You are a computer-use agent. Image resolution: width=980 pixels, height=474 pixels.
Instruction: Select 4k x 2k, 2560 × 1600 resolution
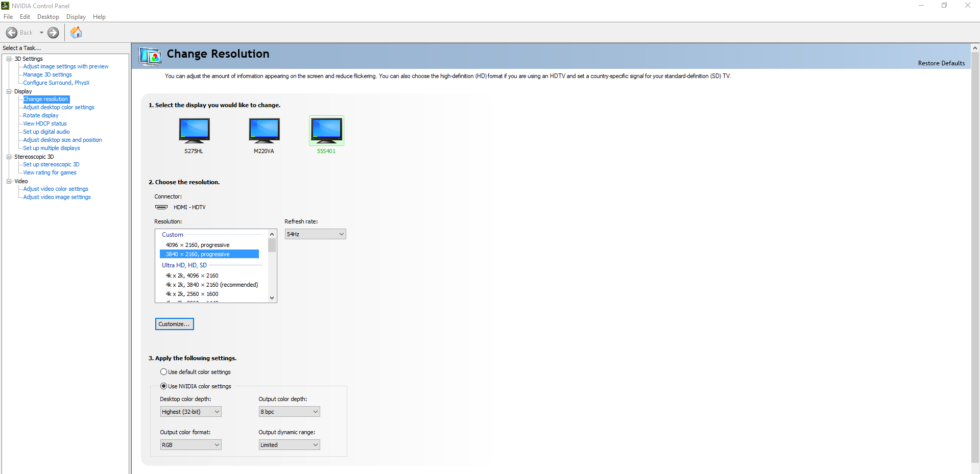(192, 294)
